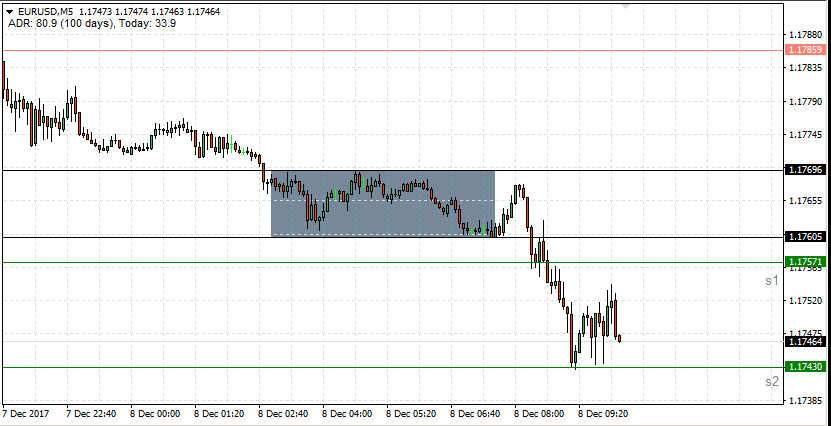The height and width of the screenshot is (426, 831).
Task: Click the green 1.17430 price label
Action: [805, 367]
